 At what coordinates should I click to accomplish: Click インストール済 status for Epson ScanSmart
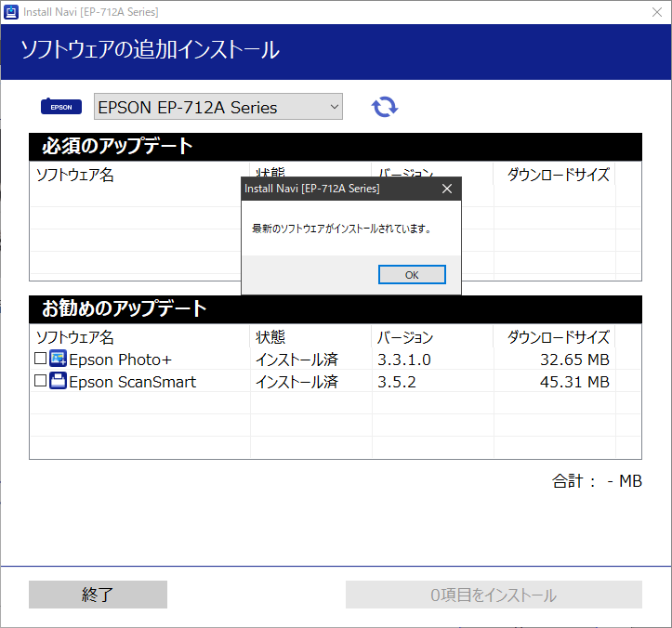(297, 382)
